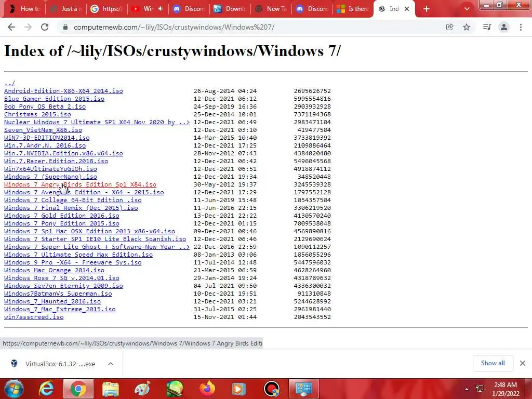The width and height of the screenshot is (532, 399).
Task: Expand the VirtualBox download options arrow
Action: tap(111, 364)
